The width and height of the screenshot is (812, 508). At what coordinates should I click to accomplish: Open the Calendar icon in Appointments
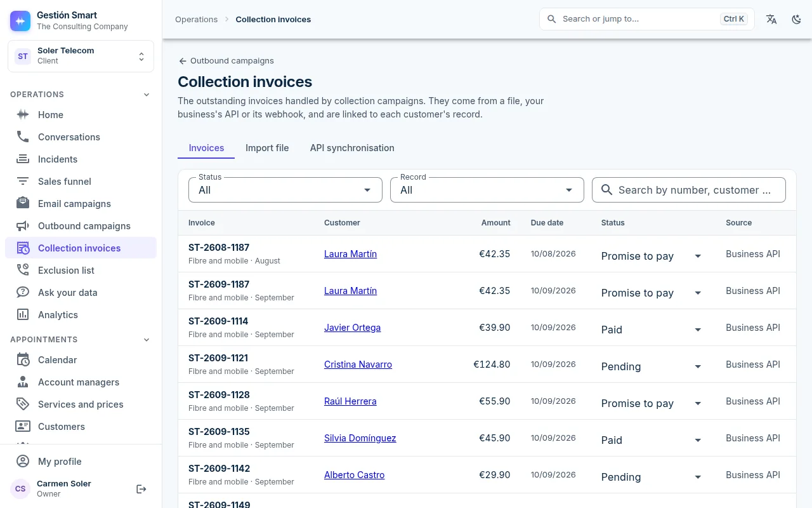[x=23, y=360]
